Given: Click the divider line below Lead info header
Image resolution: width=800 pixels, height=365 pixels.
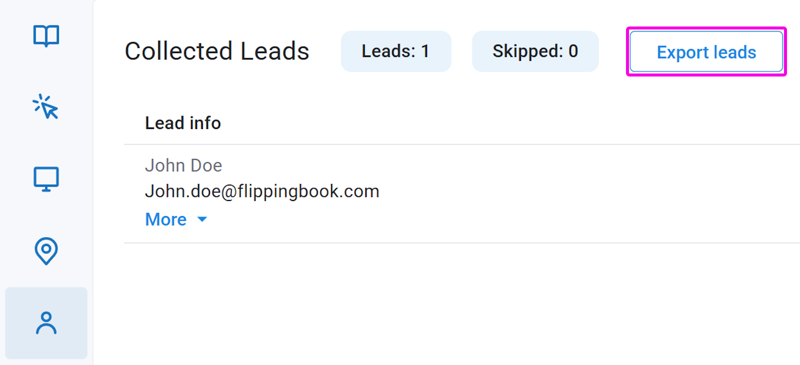Looking at the screenshot, I should coord(462,144).
